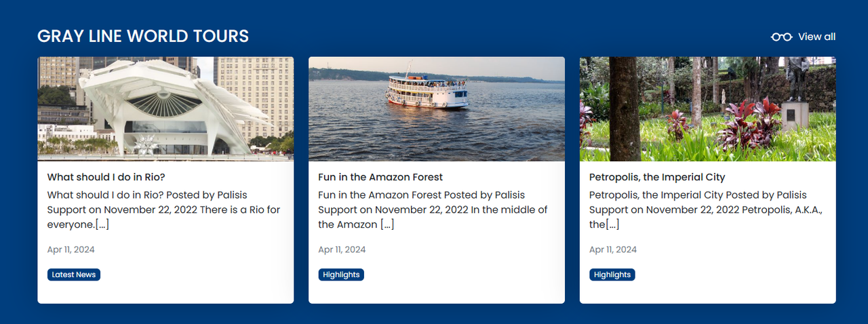This screenshot has width=868, height=324.
Task: Click the Petropolis excerpt text
Action: [706, 209]
